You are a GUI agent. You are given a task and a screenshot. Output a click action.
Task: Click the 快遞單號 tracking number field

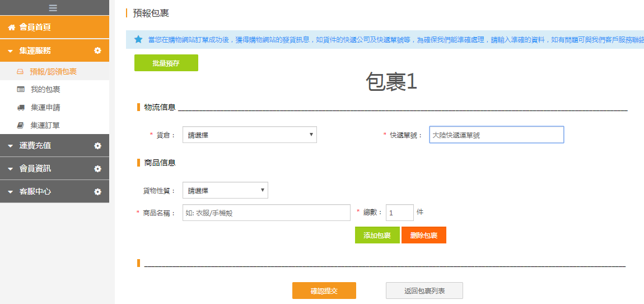click(x=497, y=135)
